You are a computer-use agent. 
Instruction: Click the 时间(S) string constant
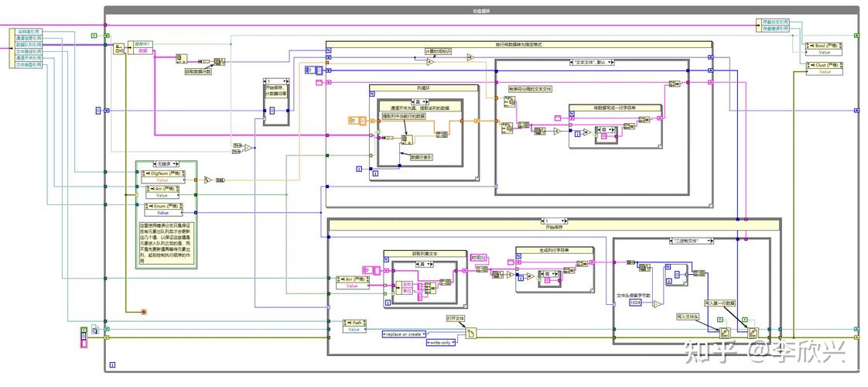pyautogui.click(x=478, y=258)
